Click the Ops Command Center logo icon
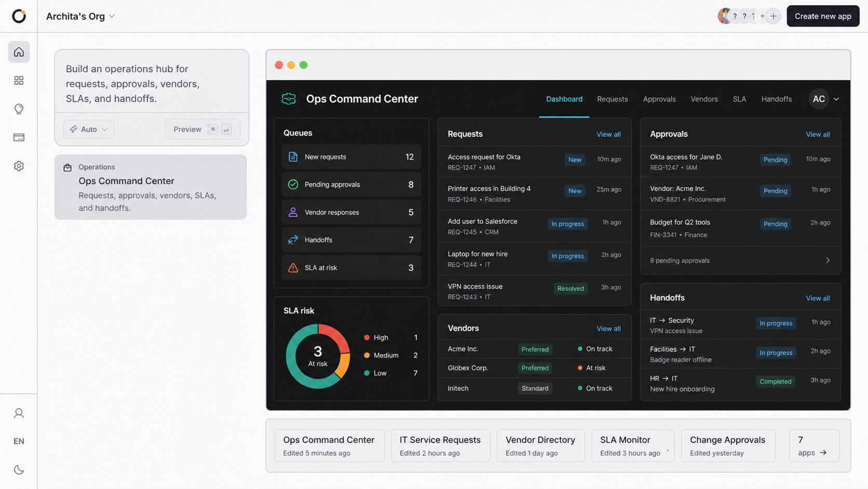This screenshot has width=868, height=489. click(289, 99)
